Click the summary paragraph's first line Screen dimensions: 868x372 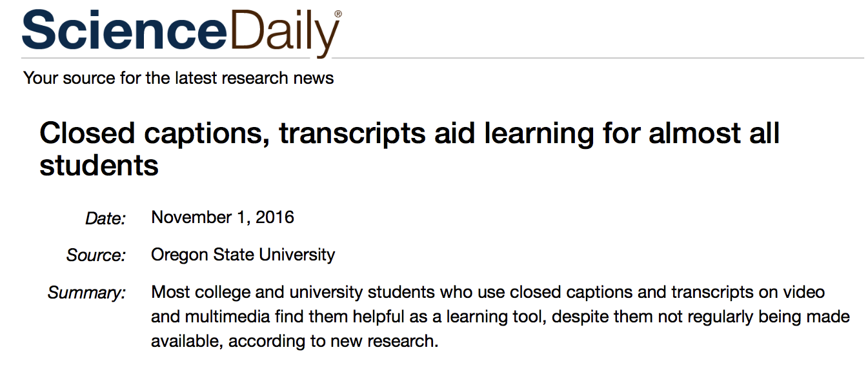click(487, 292)
